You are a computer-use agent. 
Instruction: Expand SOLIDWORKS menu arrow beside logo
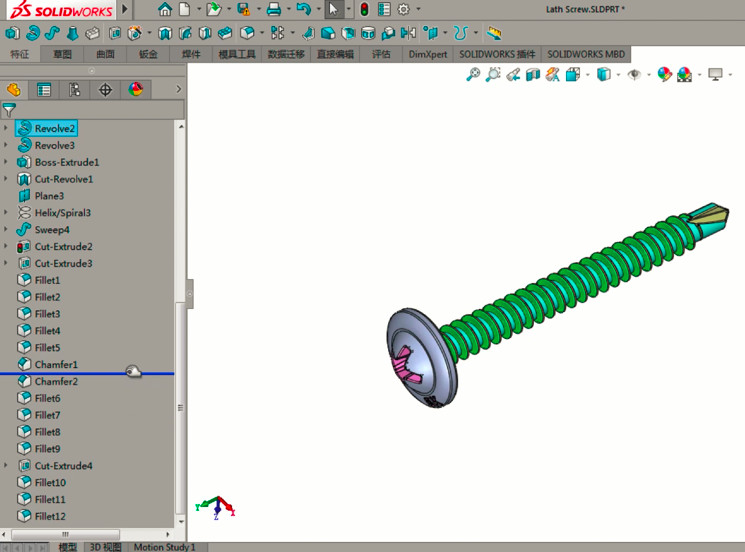pyautogui.click(x=125, y=9)
